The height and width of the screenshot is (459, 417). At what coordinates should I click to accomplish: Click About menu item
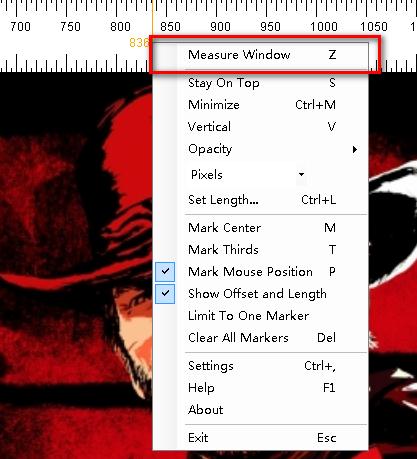[260, 410]
